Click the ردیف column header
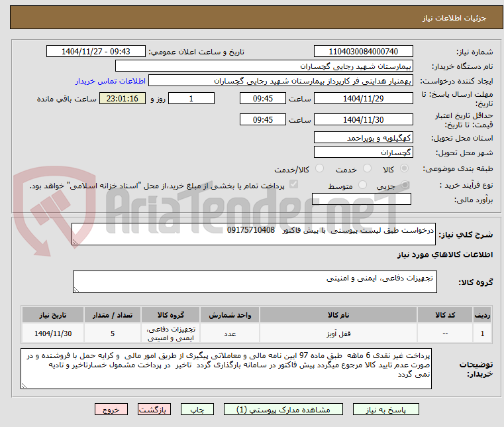This screenshot has width=504, height=427. 482,315
